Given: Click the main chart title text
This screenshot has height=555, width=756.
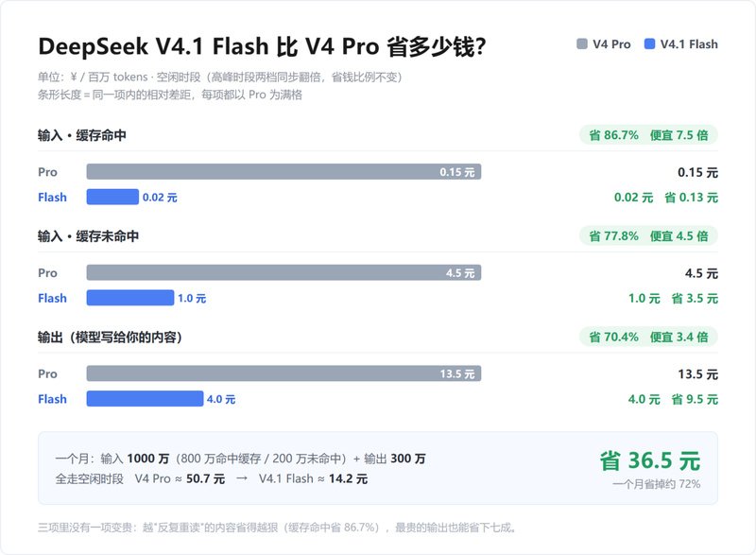Looking at the screenshot, I should pos(262,46).
